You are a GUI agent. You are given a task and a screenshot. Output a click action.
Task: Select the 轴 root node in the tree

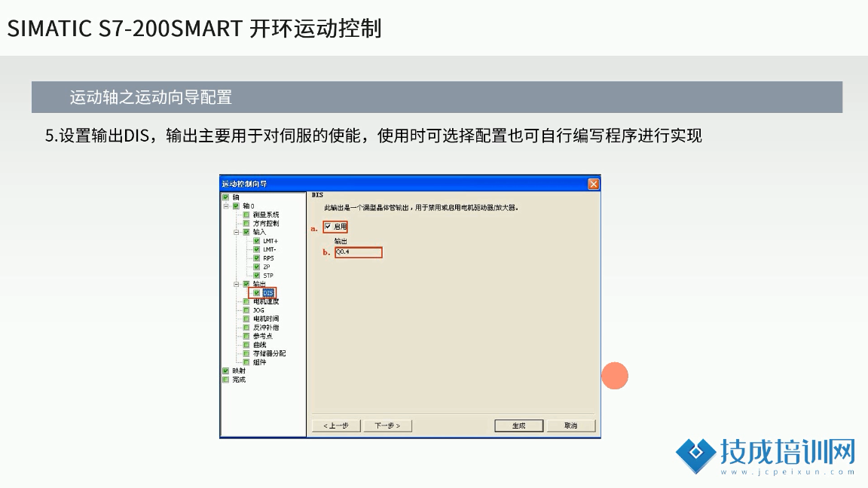coord(235,197)
